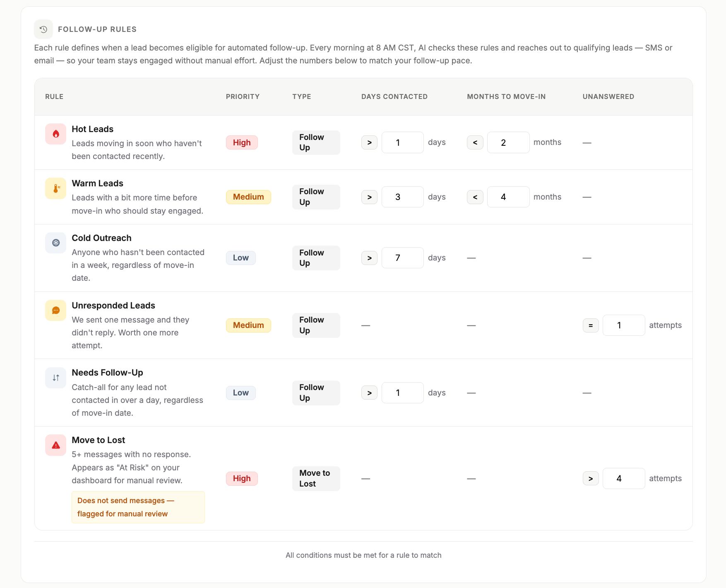
Task: Click the Warm Leads thermometer icon
Action: (56, 188)
